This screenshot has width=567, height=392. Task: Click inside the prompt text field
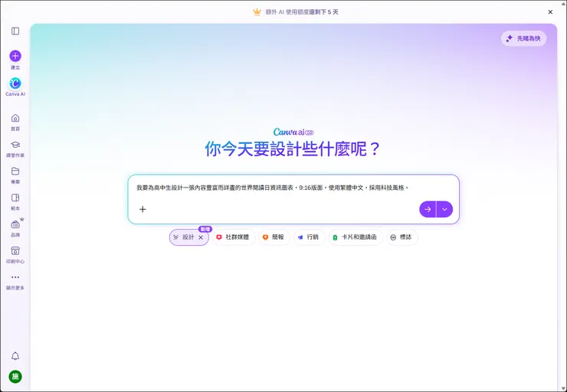pos(293,188)
